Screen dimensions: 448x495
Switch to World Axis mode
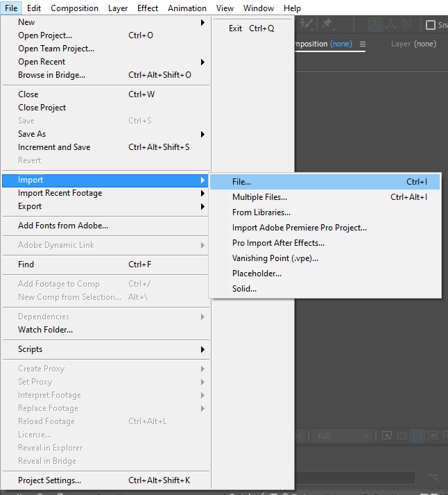pyautogui.click(x=390, y=24)
